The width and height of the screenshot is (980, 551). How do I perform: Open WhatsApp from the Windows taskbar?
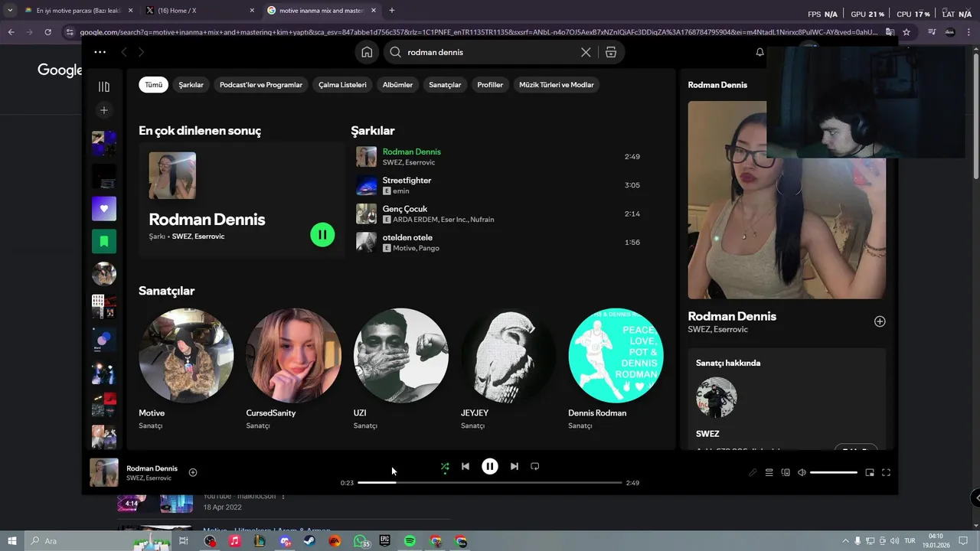pyautogui.click(x=360, y=541)
